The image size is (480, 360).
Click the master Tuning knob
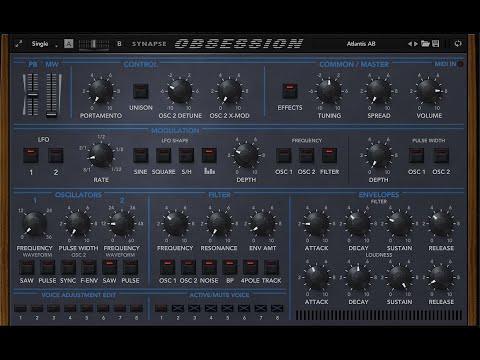pyautogui.click(x=329, y=91)
